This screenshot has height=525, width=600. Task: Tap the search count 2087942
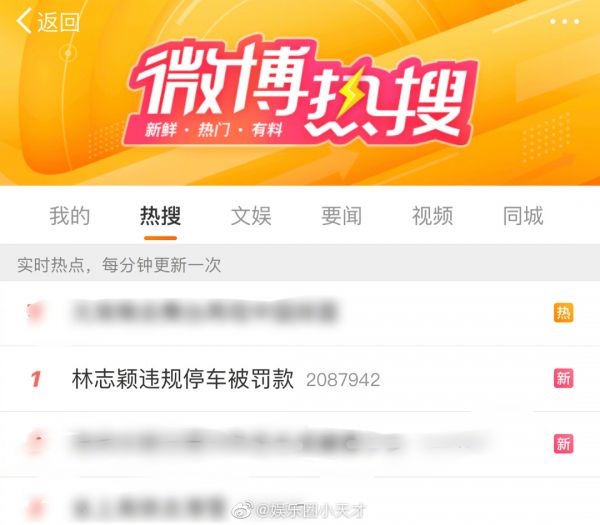(x=343, y=380)
